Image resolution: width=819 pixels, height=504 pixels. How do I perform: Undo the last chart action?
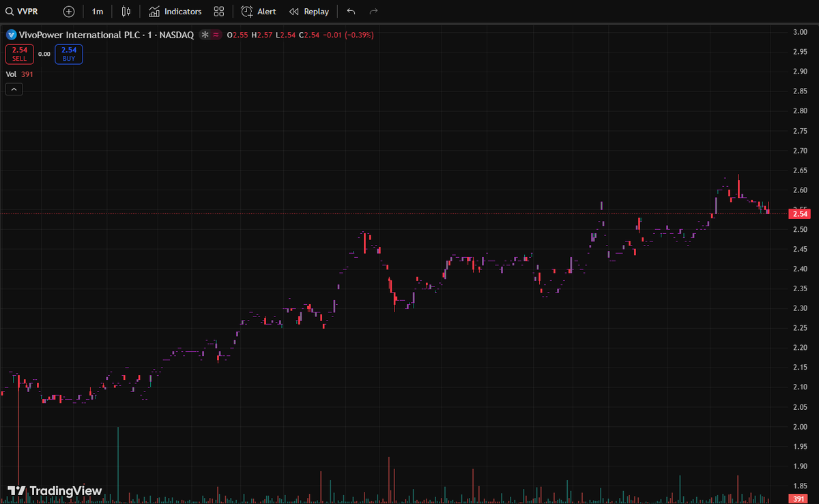351,12
